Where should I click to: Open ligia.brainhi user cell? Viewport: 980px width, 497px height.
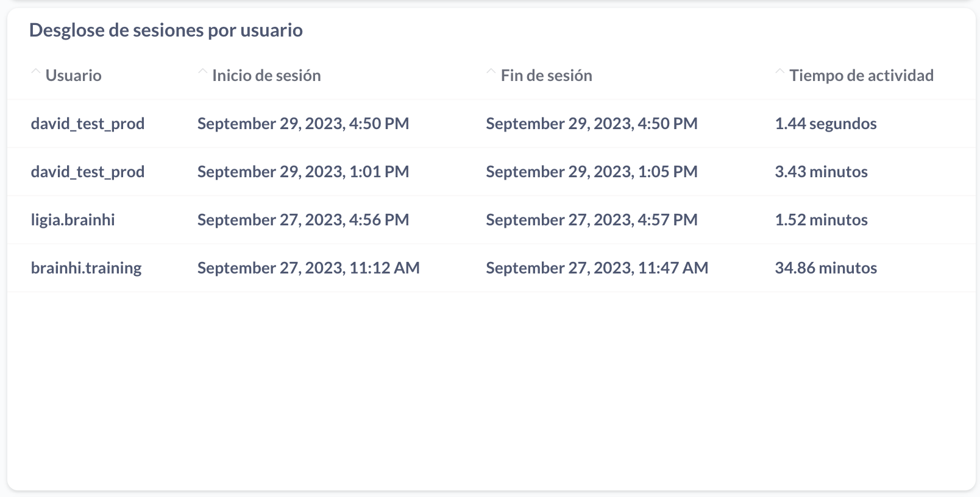[x=73, y=220]
